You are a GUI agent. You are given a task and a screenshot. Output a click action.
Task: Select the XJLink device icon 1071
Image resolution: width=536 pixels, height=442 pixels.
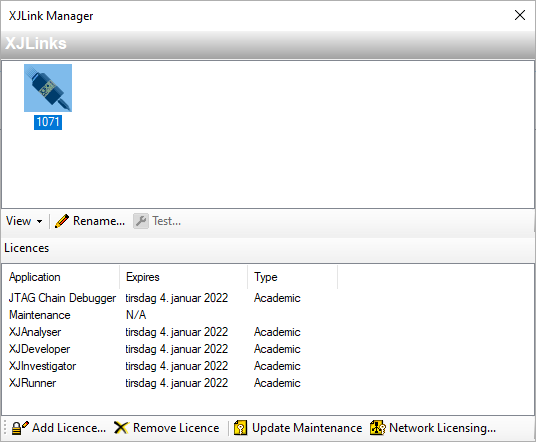(48, 88)
